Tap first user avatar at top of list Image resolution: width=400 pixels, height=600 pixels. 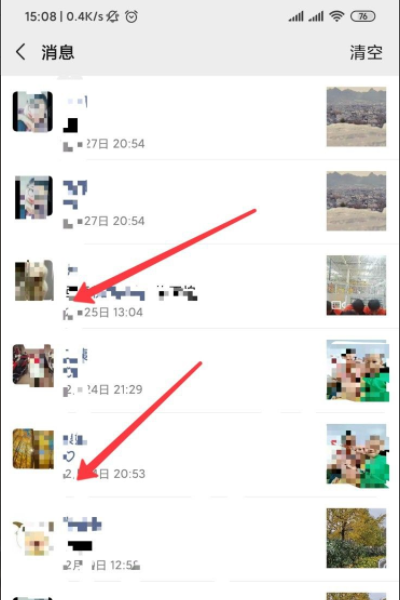pos(33,112)
